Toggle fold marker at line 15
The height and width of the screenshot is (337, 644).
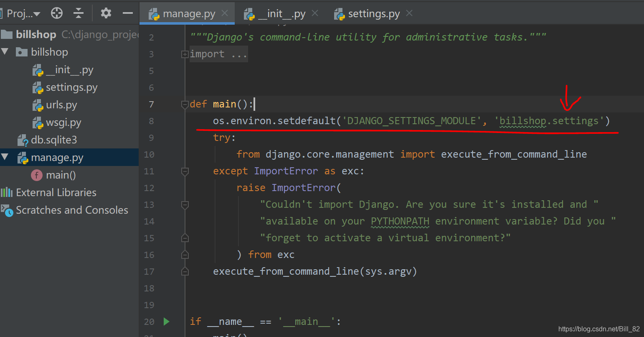(185, 238)
